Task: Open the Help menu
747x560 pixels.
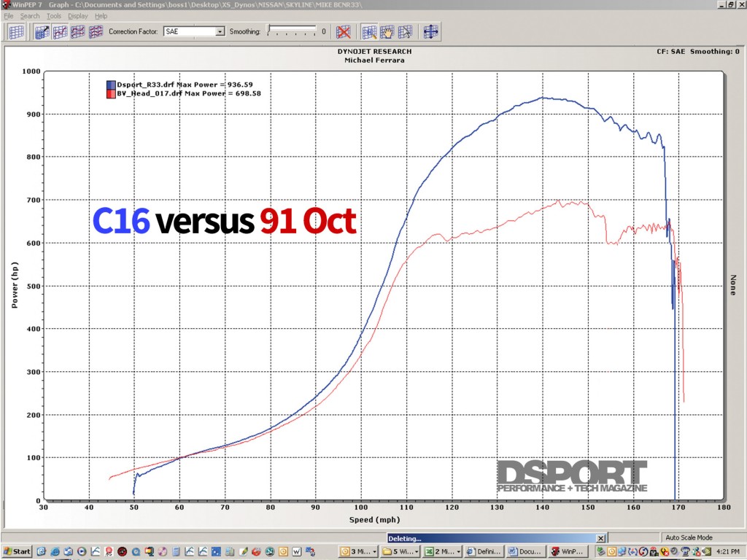Action: pos(101,16)
